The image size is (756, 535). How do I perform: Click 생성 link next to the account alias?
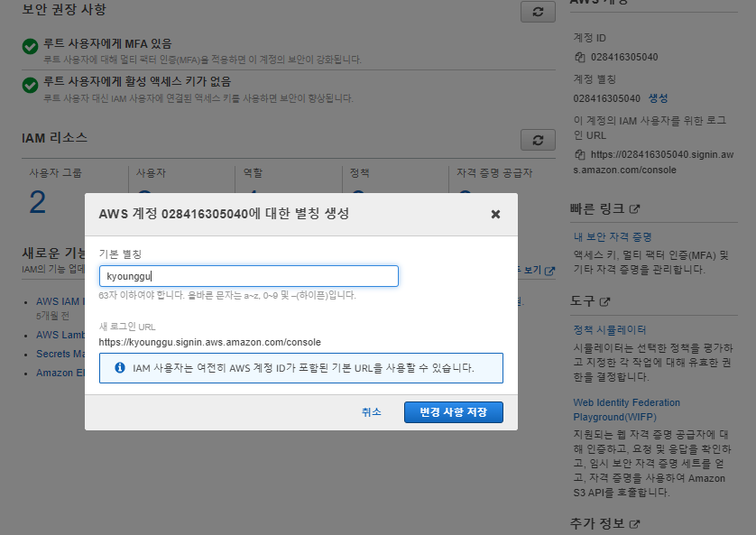658,98
